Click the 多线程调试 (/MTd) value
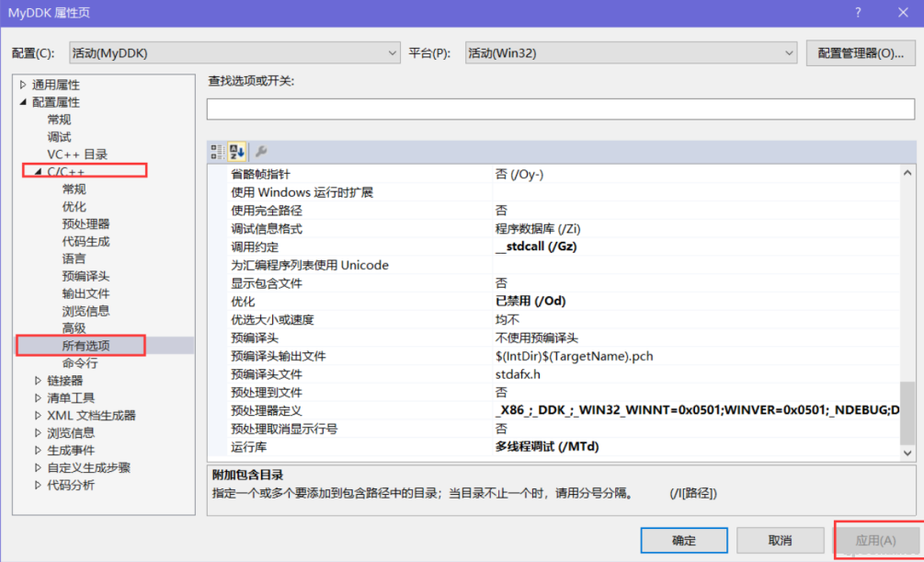The image size is (924, 562). point(547,447)
